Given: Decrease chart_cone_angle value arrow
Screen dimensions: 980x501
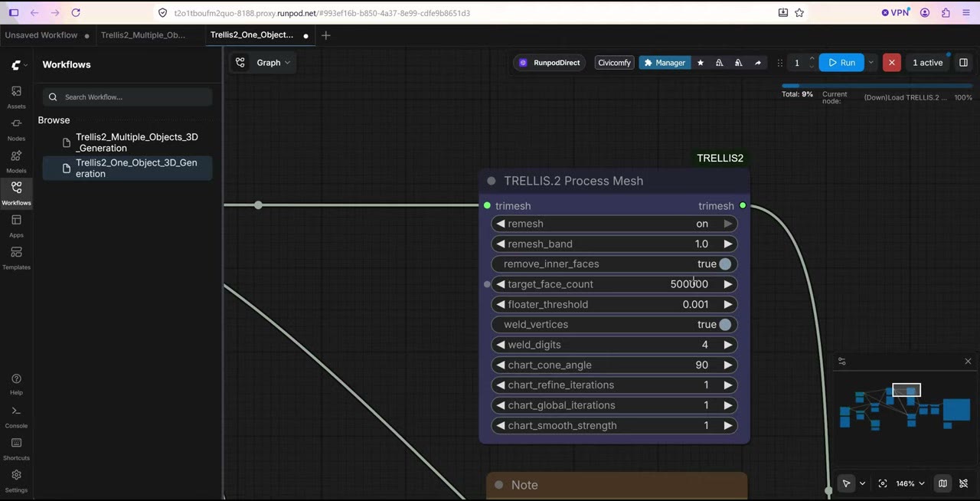Looking at the screenshot, I should pyautogui.click(x=501, y=365).
